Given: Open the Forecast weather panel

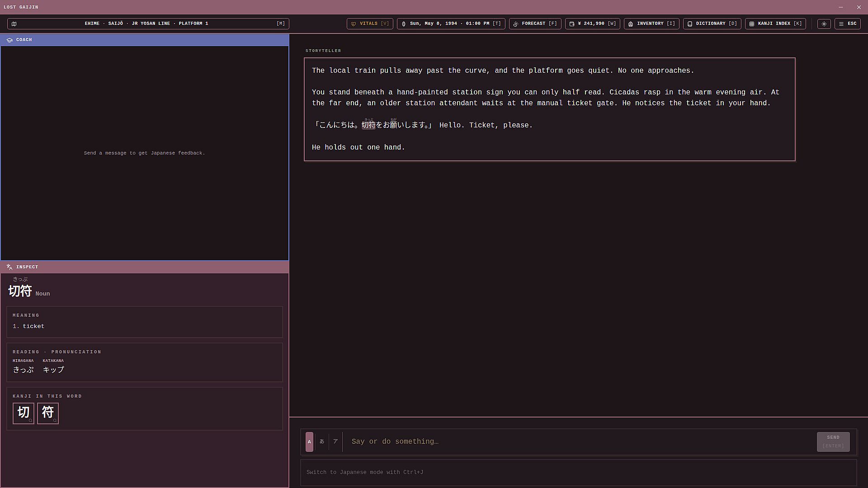Looking at the screenshot, I should pos(535,24).
